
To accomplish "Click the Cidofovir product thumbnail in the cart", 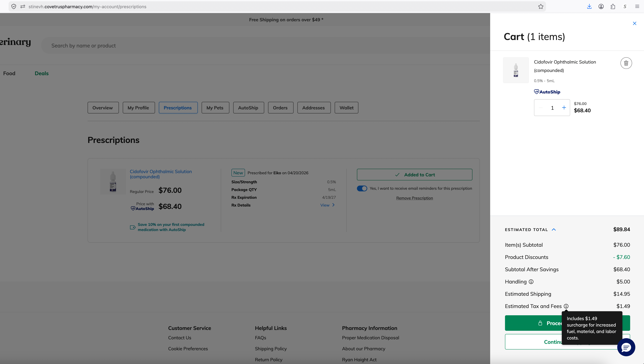I will click(x=516, y=70).
